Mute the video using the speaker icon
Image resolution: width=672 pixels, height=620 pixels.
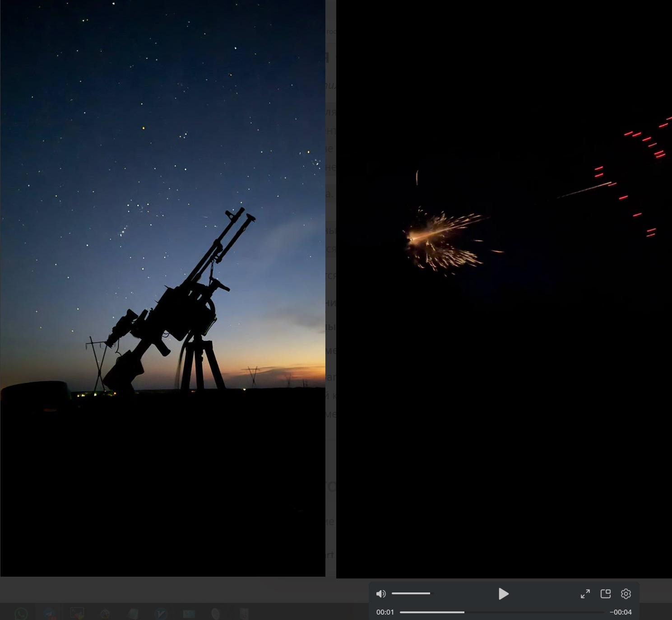(381, 594)
